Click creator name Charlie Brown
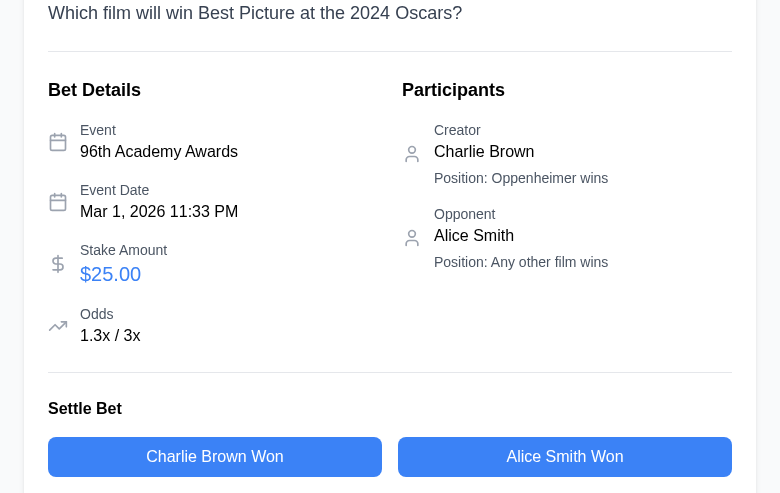 pyautogui.click(x=484, y=152)
